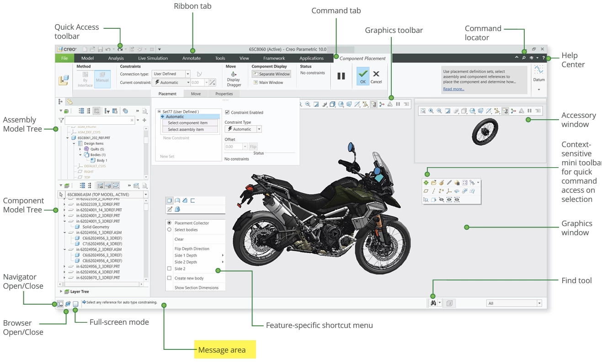This screenshot has height=364, width=602.
Task: Expand the Quilts (5) tree node
Action: [80, 149]
